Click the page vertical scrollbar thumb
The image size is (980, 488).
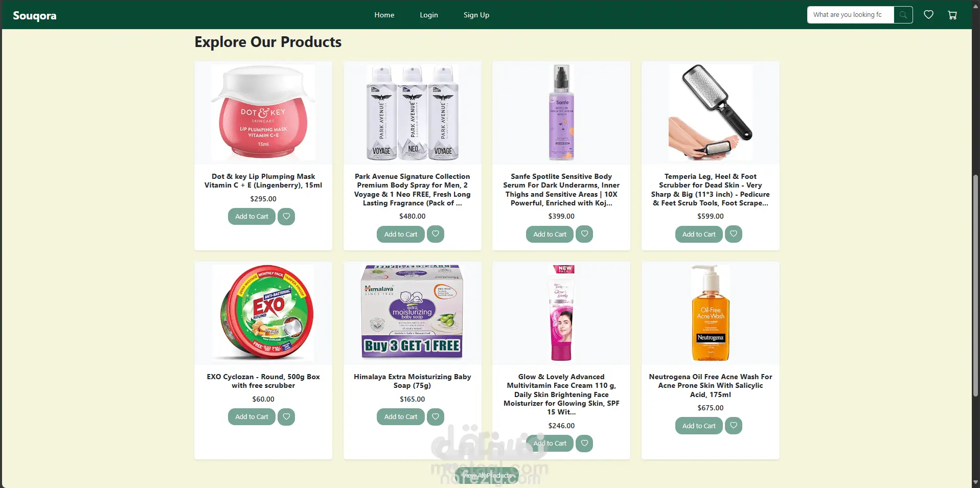pyautogui.click(x=975, y=285)
